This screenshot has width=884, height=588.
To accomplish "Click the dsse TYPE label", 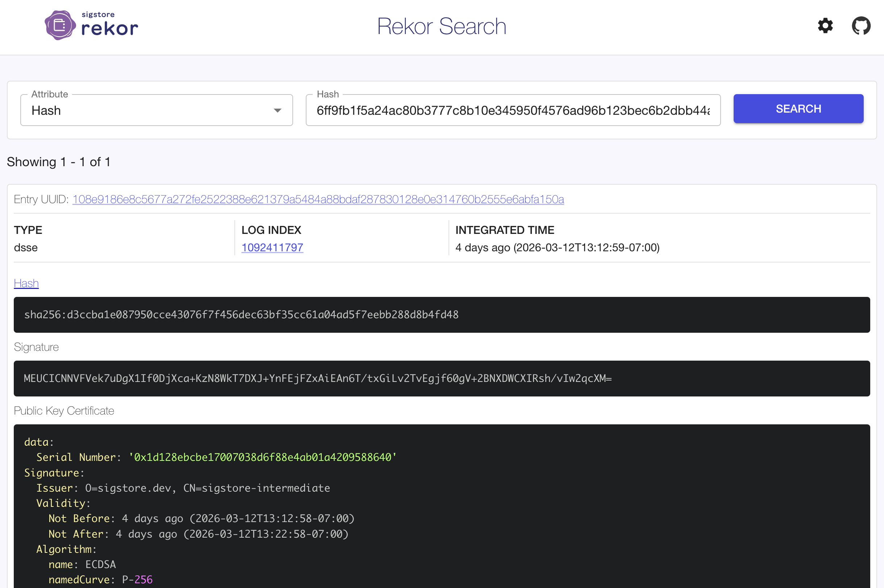I will pos(25,248).
